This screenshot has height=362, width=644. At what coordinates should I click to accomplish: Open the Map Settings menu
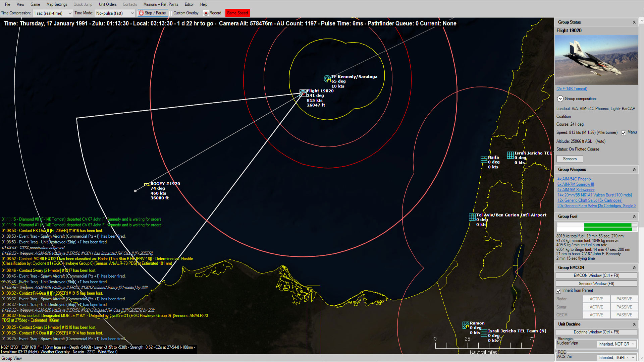(x=57, y=4)
